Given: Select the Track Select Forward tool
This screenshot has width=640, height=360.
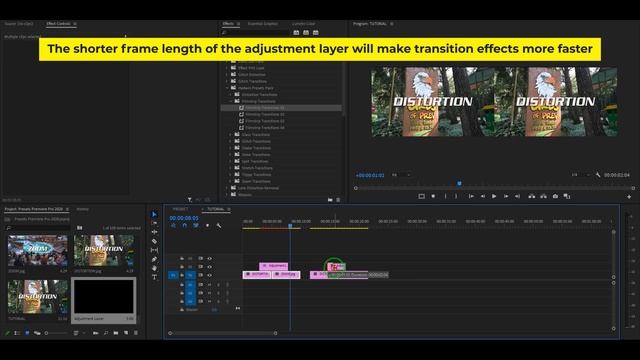Looking at the screenshot, I should [x=154, y=223].
